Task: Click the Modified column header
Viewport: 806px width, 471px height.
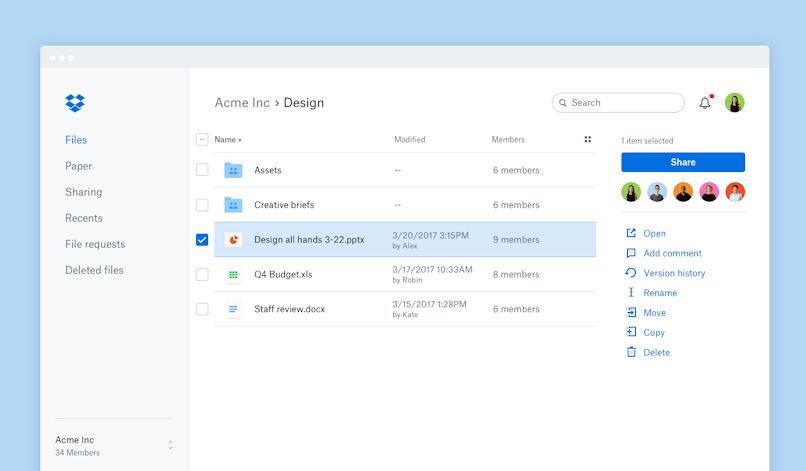Action: pyautogui.click(x=410, y=139)
